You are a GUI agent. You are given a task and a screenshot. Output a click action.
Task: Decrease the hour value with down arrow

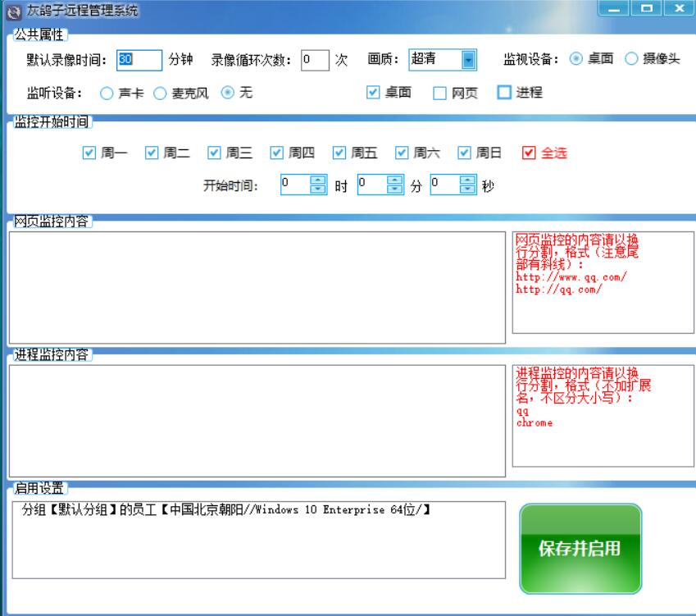[318, 189]
